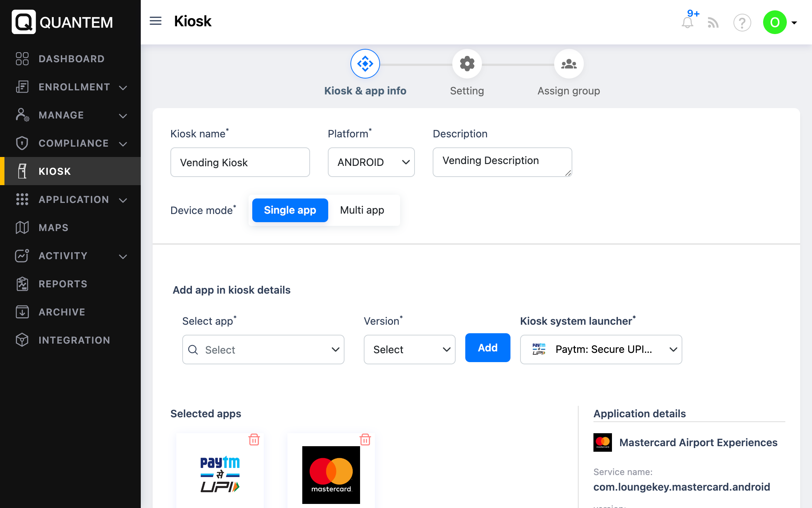812x508 pixels.
Task: Open the Assign group step icon
Action: (x=569, y=64)
